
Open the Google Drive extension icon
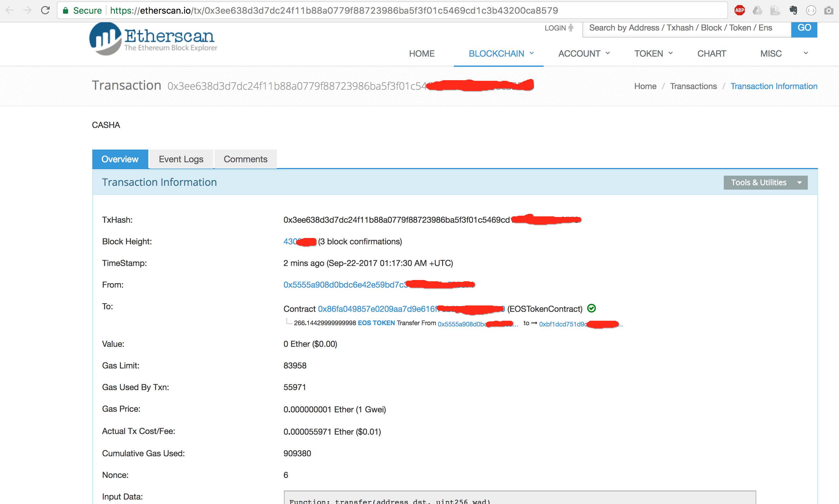coord(757,10)
